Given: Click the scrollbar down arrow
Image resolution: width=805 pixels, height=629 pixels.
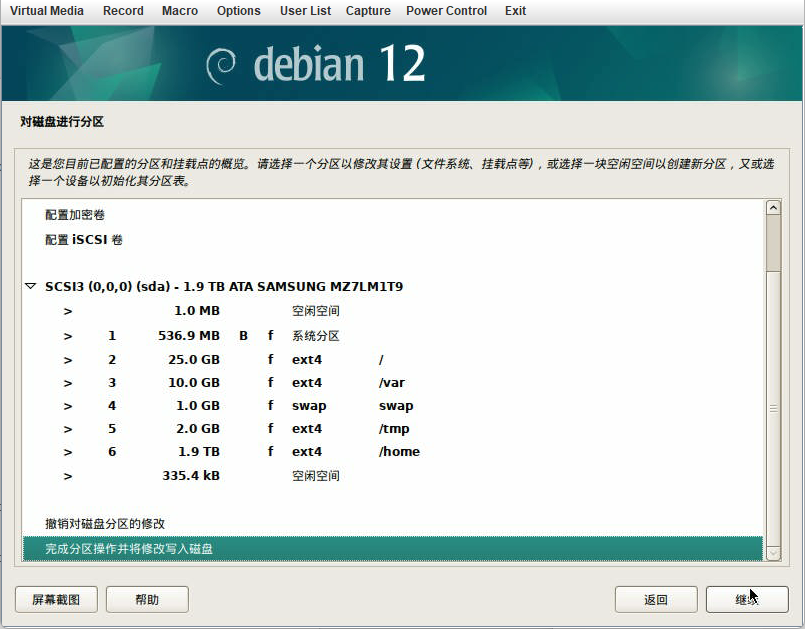Looking at the screenshot, I should (x=773, y=553).
